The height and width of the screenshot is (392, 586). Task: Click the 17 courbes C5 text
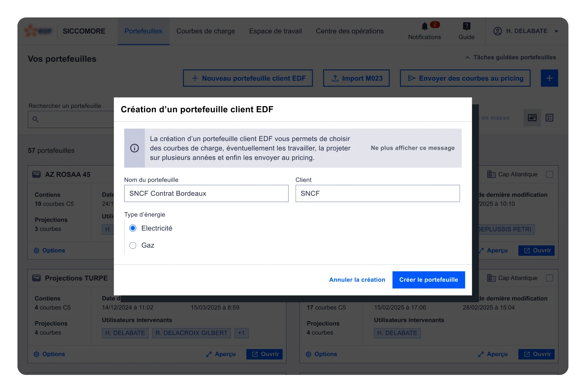[326, 307]
